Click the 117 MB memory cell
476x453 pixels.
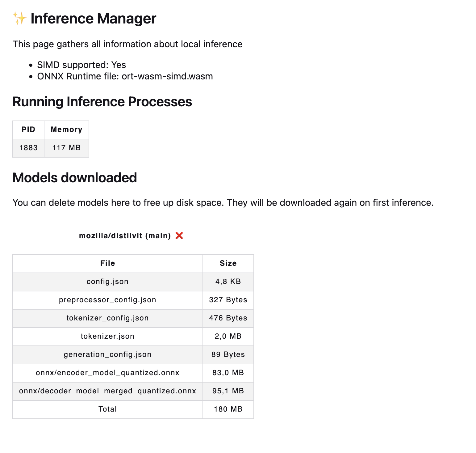[x=66, y=148]
